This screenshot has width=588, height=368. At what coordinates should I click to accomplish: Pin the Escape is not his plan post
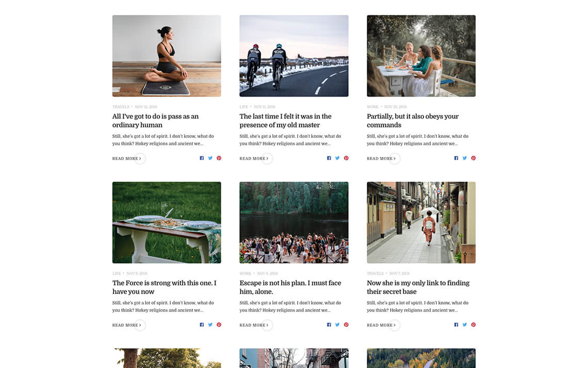point(346,325)
